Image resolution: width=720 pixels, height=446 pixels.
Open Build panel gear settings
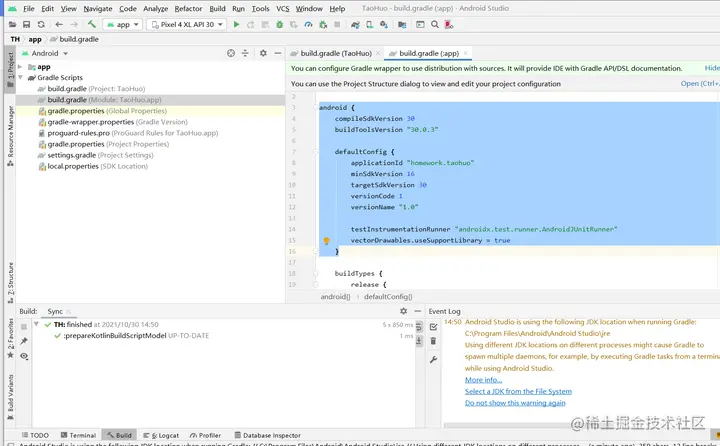[x=403, y=311]
